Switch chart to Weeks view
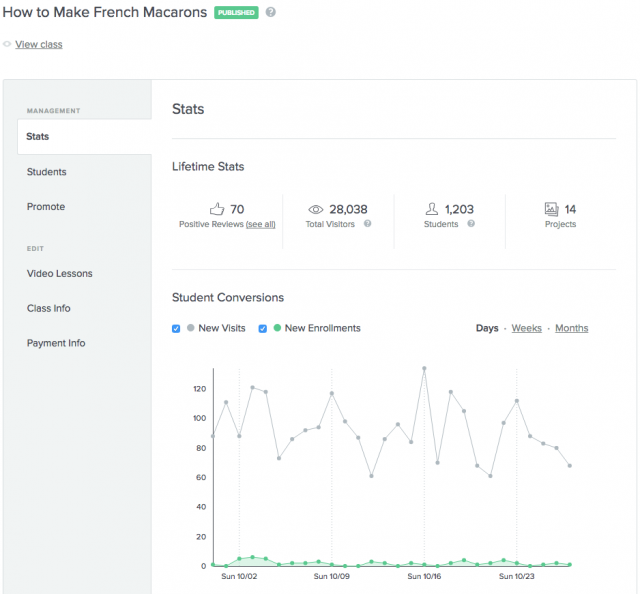Image resolution: width=640 pixels, height=594 pixels. [x=527, y=328]
